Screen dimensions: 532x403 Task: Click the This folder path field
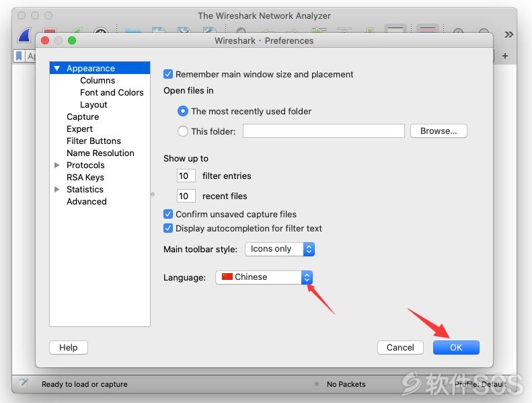[324, 131]
